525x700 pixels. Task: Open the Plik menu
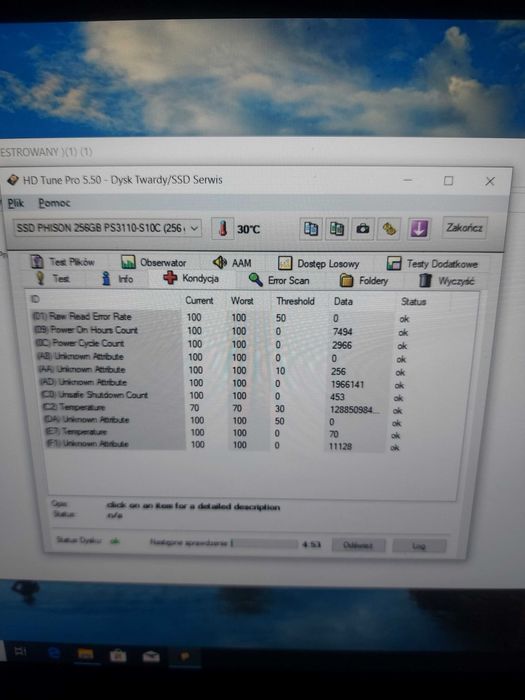[16, 203]
